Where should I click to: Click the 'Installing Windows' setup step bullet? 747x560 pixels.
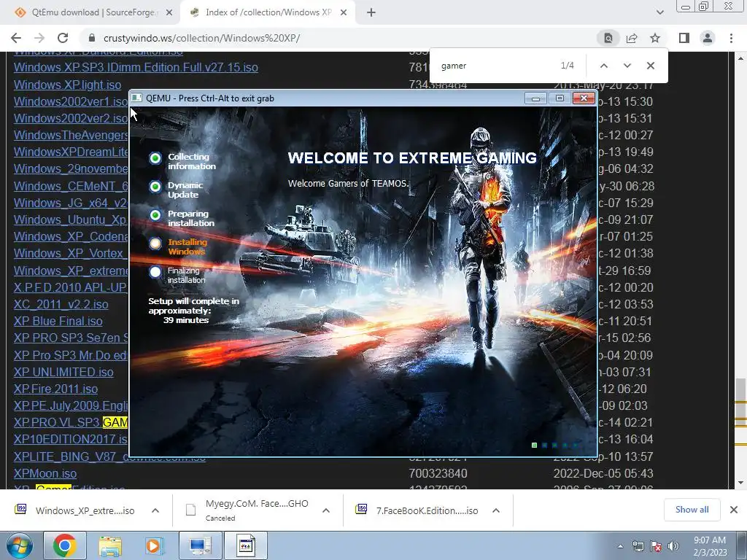click(x=155, y=244)
